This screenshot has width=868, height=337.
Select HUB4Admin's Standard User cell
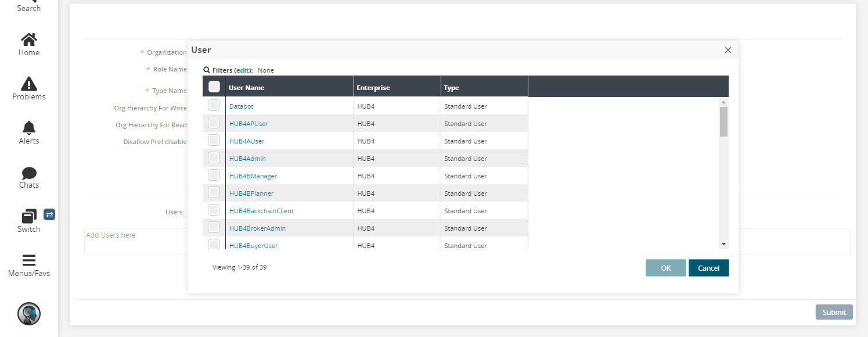click(484, 159)
